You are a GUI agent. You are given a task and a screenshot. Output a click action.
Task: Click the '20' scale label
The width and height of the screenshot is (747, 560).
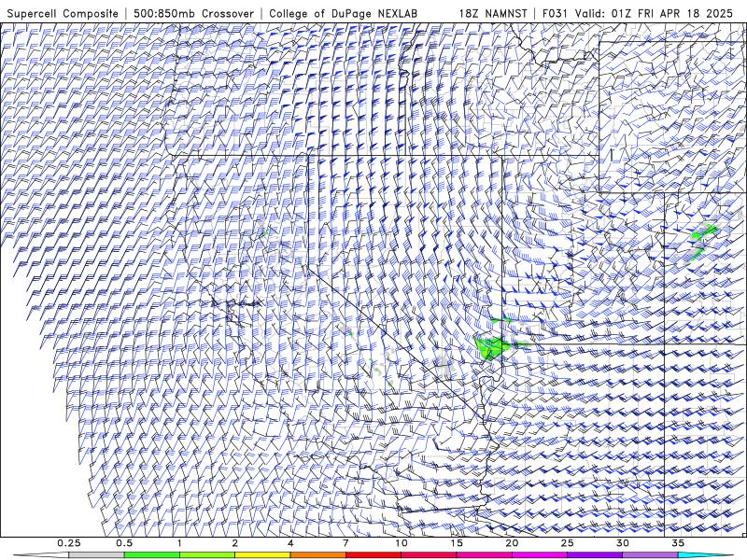point(512,543)
